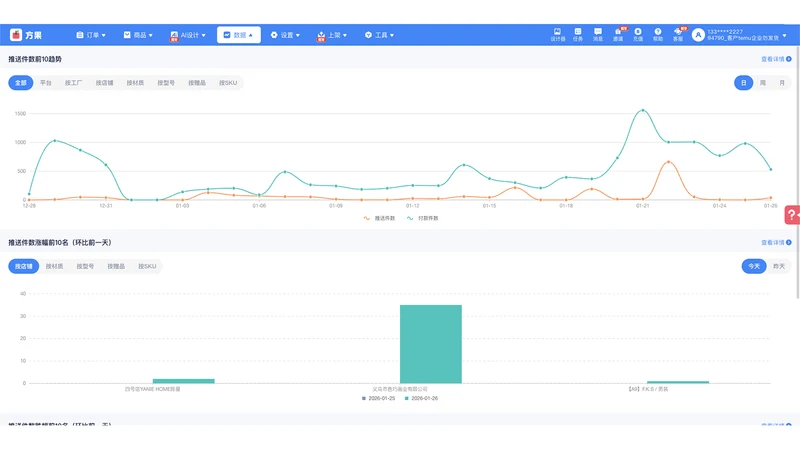This screenshot has width=800, height=450.
Task: Click the red floating help question button
Action: (792, 215)
